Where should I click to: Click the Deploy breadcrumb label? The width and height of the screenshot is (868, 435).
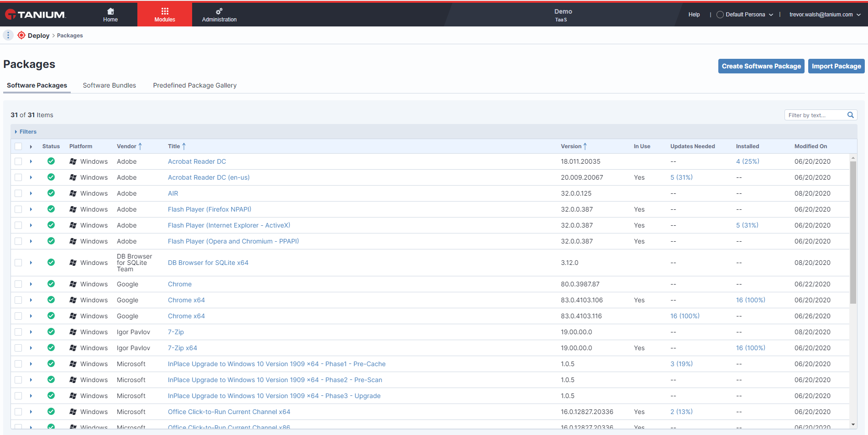pyautogui.click(x=38, y=36)
